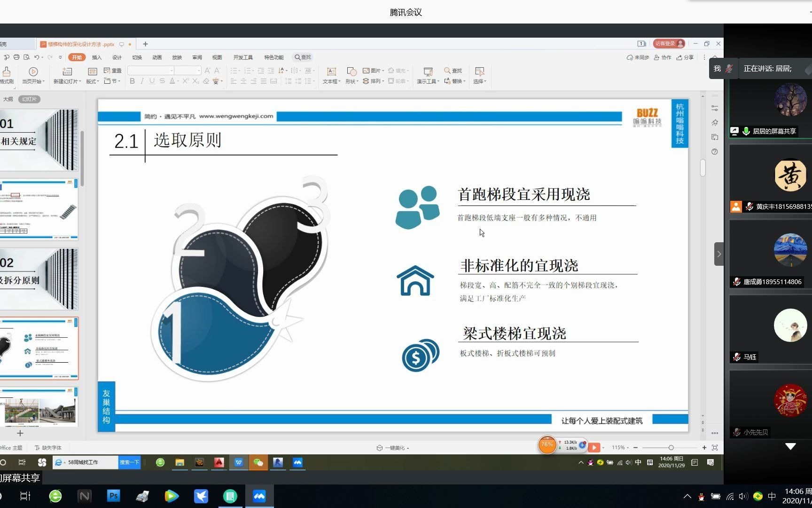Click the Print icon in quick access toolbar

pyautogui.click(x=16, y=57)
